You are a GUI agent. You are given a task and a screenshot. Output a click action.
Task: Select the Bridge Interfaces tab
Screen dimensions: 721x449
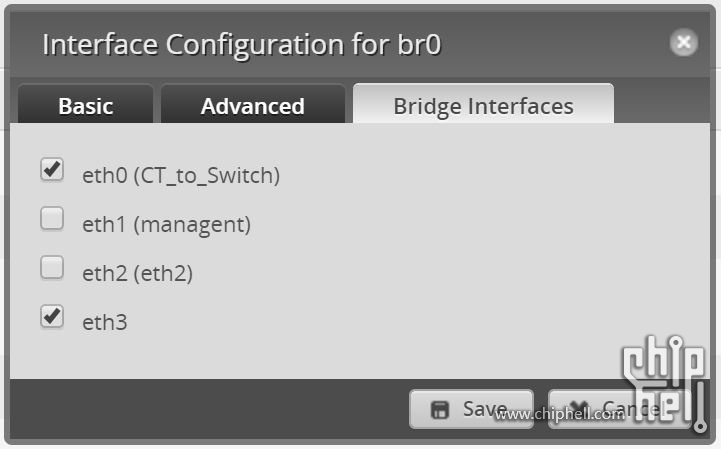point(483,106)
